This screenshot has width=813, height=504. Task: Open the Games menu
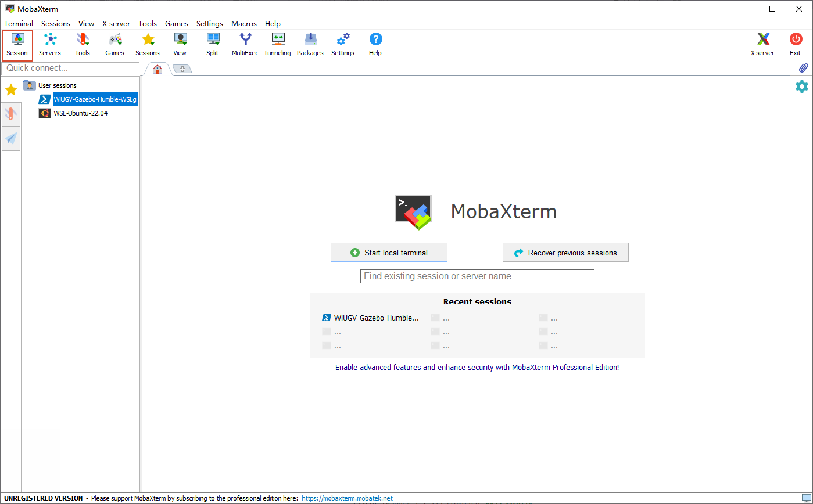pos(177,24)
